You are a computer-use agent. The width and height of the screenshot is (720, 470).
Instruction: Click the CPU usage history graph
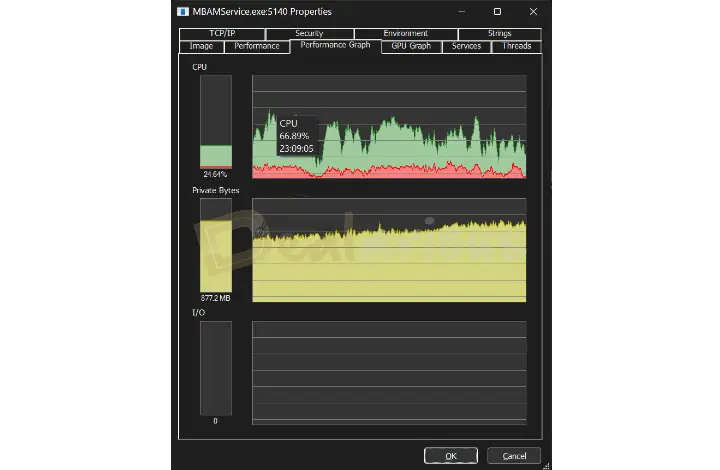tap(389, 128)
